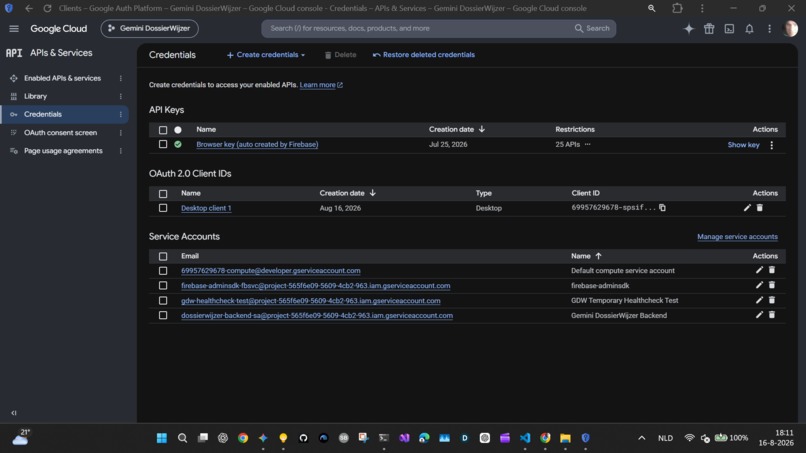Viewport: 806px width, 453px height.
Task: Copy the OAuth Client ID
Action: pyautogui.click(x=663, y=208)
